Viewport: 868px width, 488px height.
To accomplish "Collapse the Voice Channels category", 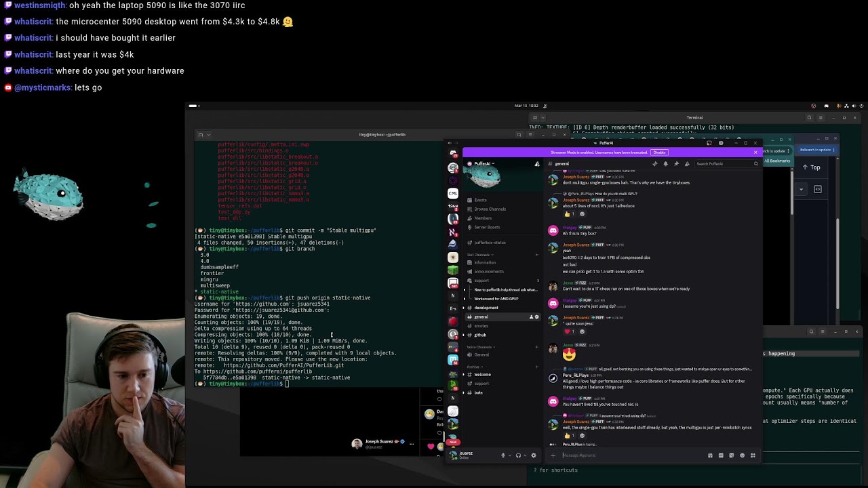I will (x=479, y=347).
